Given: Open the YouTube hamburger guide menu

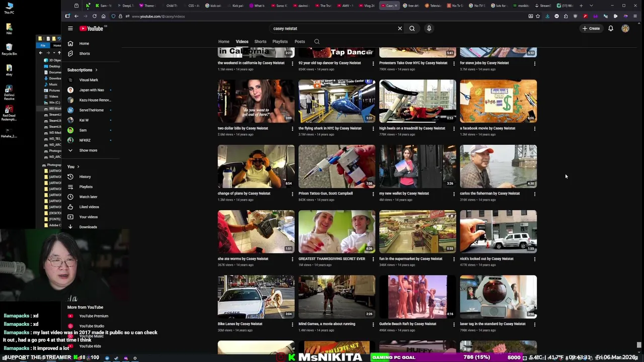Looking at the screenshot, I should click(70, 29).
